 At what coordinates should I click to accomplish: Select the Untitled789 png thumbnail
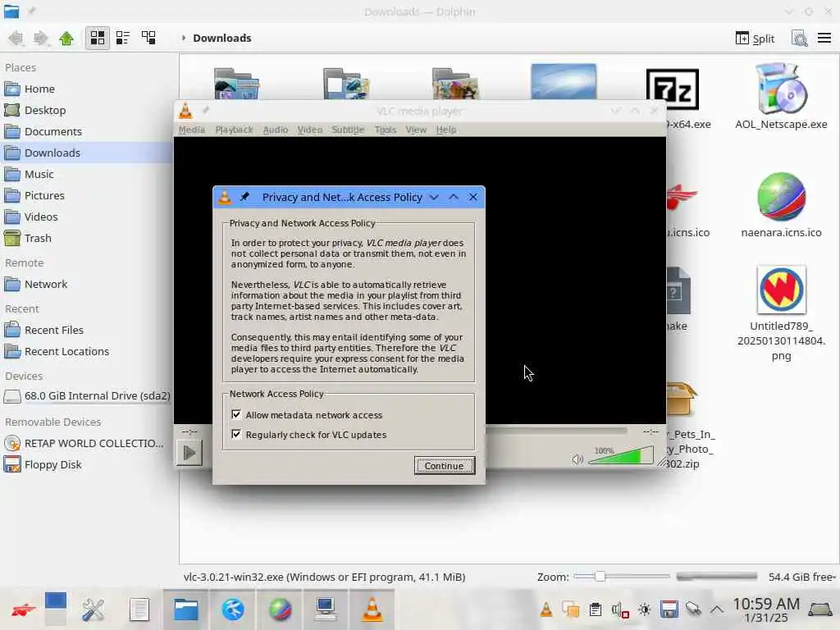click(781, 290)
